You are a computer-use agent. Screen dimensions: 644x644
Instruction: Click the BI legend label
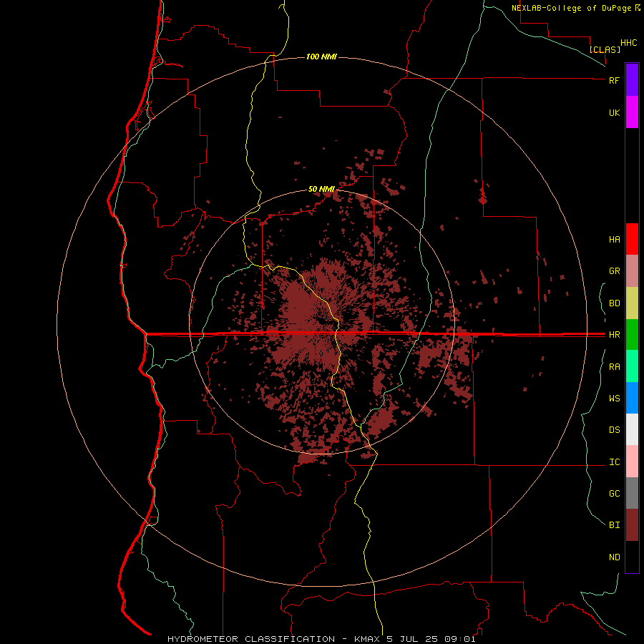point(615,525)
